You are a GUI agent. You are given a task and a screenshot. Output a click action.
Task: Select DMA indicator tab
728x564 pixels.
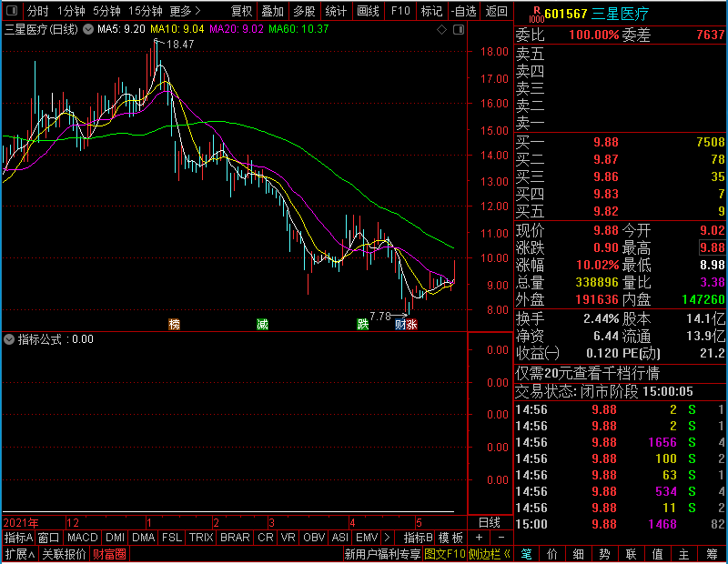143,538
